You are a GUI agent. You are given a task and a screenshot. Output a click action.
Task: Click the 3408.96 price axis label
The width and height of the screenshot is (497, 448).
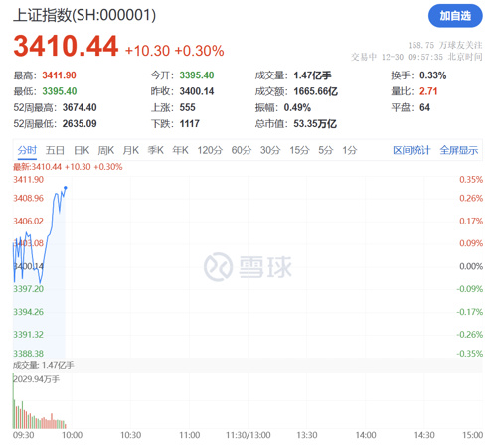click(x=28, y=198)
